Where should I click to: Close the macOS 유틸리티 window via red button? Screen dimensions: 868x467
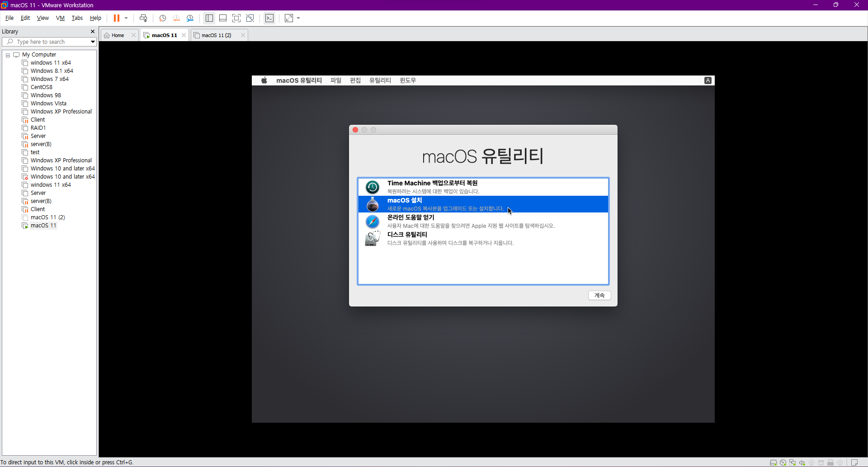355,130
